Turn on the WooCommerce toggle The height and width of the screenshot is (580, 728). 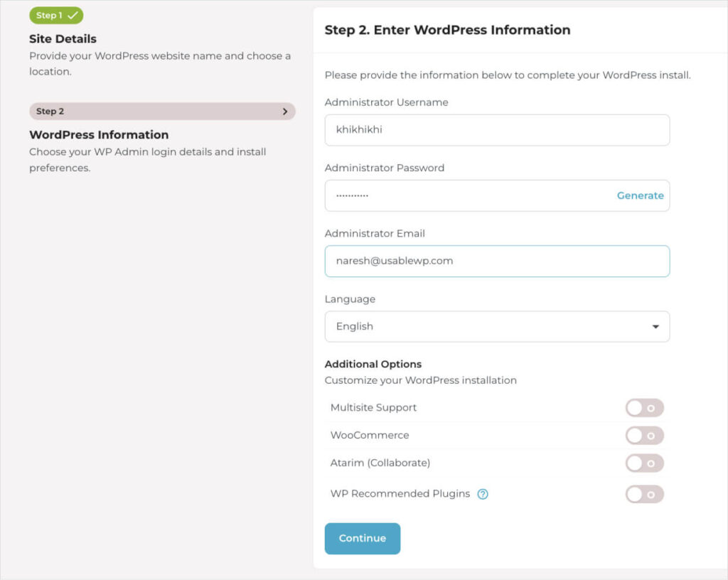[x=644, y=436]
